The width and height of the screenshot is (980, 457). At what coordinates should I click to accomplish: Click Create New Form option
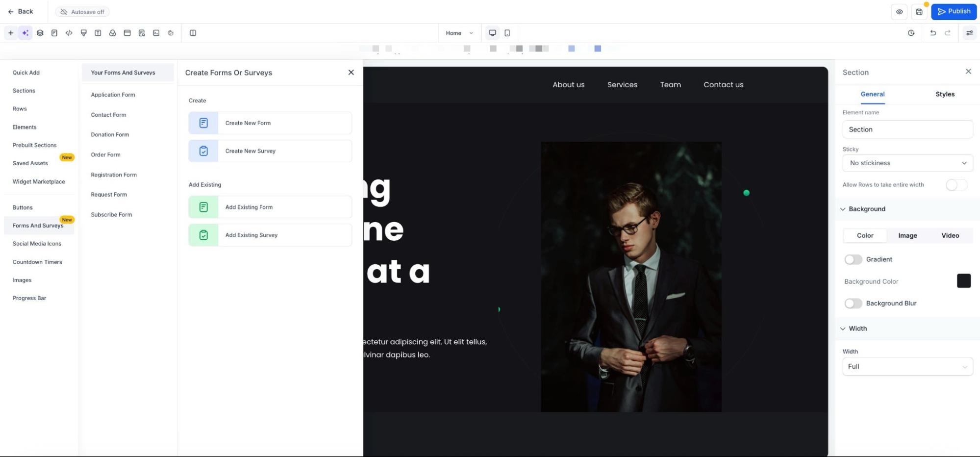click(x=270, y=123)
